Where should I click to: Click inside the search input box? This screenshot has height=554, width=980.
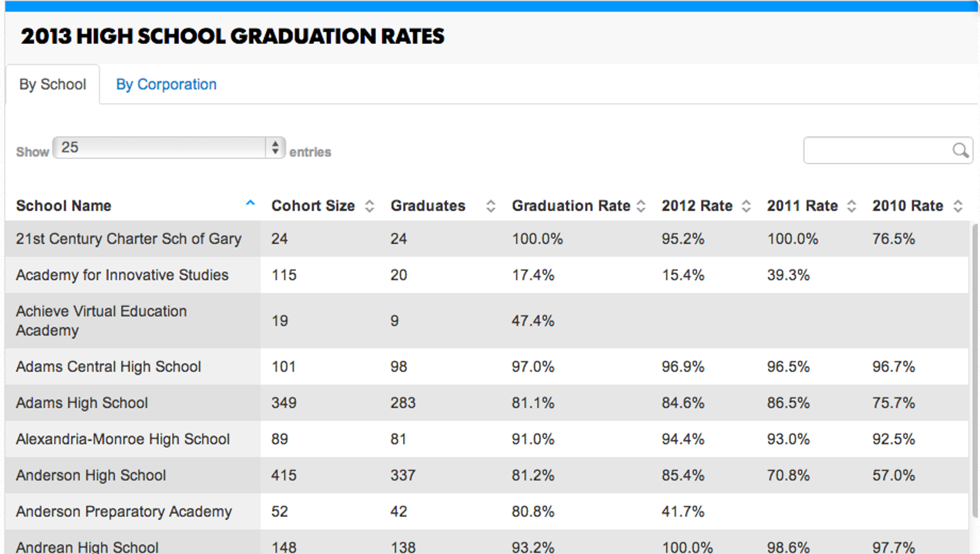click(875, 151)
